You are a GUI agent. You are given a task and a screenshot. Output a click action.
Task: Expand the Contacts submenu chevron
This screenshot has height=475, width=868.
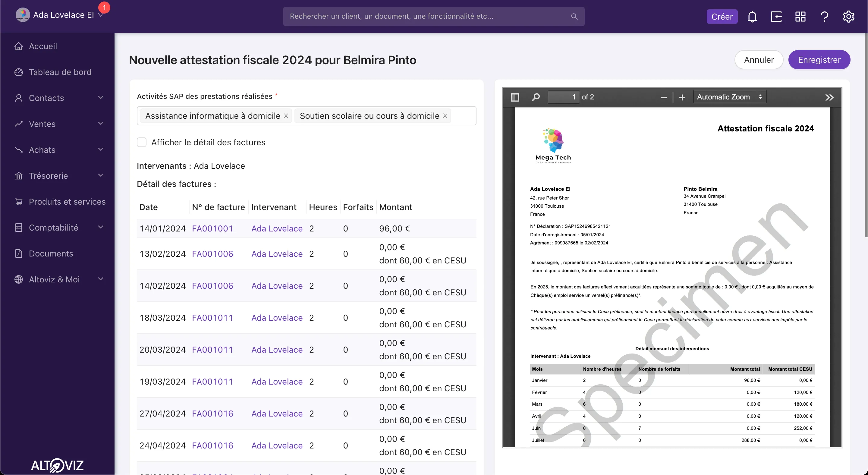click(100, 98)
